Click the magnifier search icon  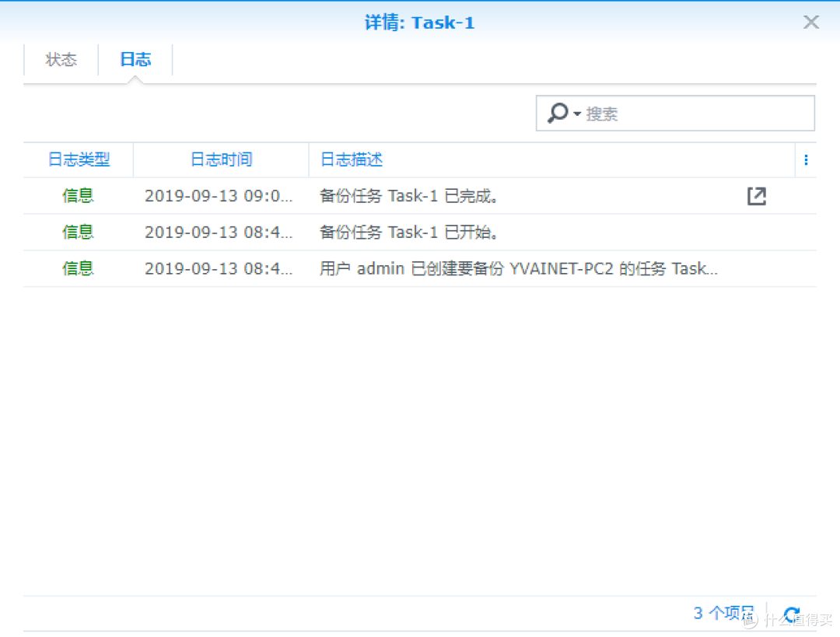click(x=557, y=114)
